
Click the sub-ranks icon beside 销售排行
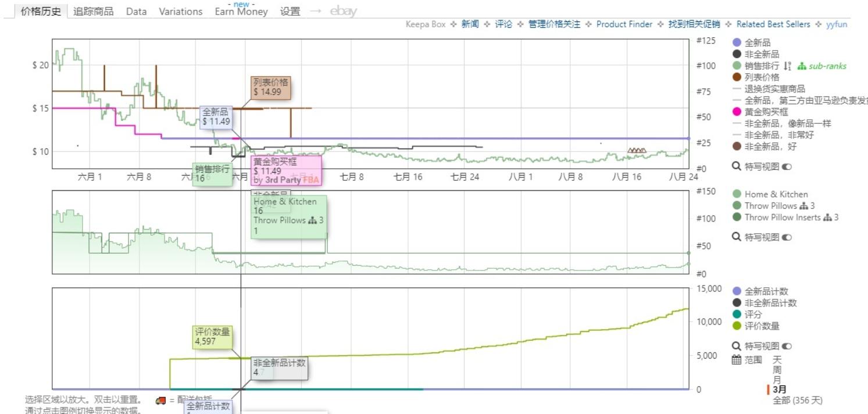tap(802, 66)
